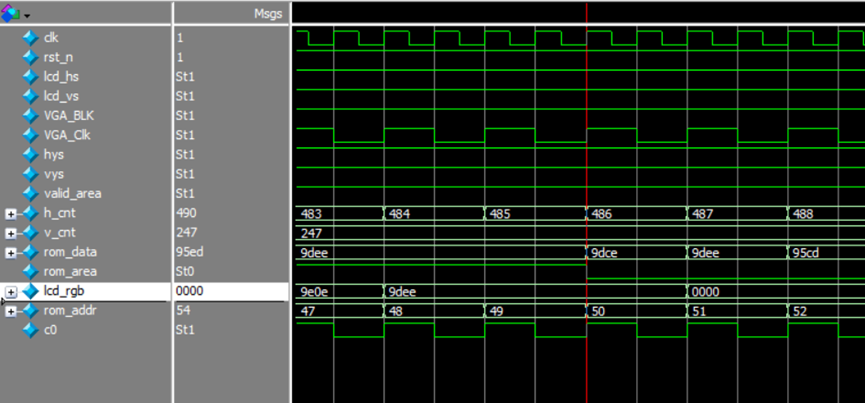Select the VGA_BLK signal name

pos(69,116)
